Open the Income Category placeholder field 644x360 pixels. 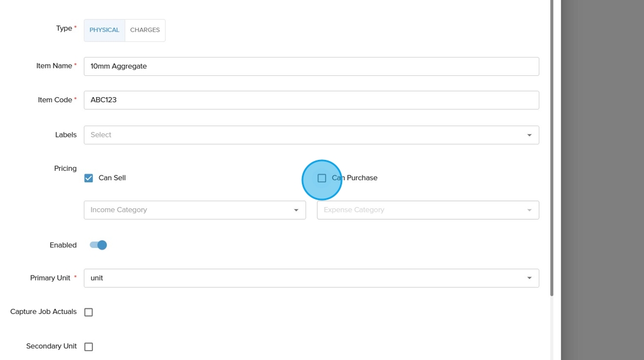[190, 210]
